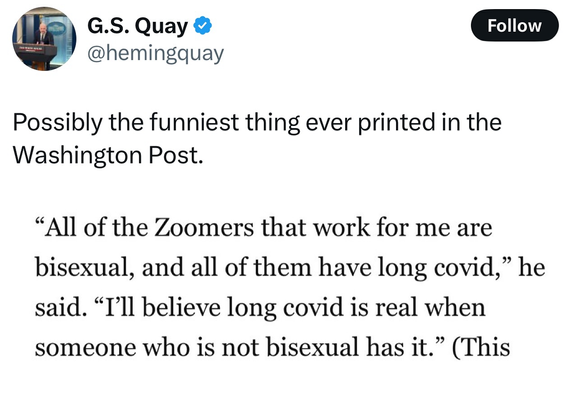Click the blue verified checkmark badge
The image size is (582, 395).
[203, 26]
